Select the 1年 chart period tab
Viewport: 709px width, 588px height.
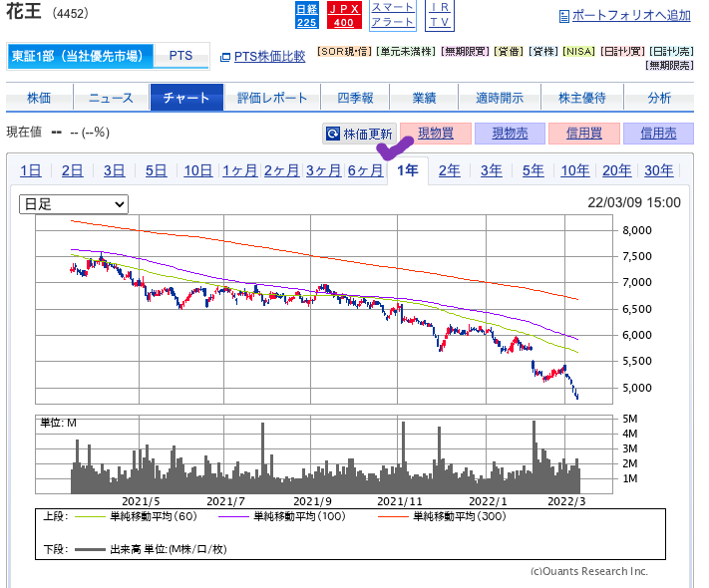coord(408,170)
